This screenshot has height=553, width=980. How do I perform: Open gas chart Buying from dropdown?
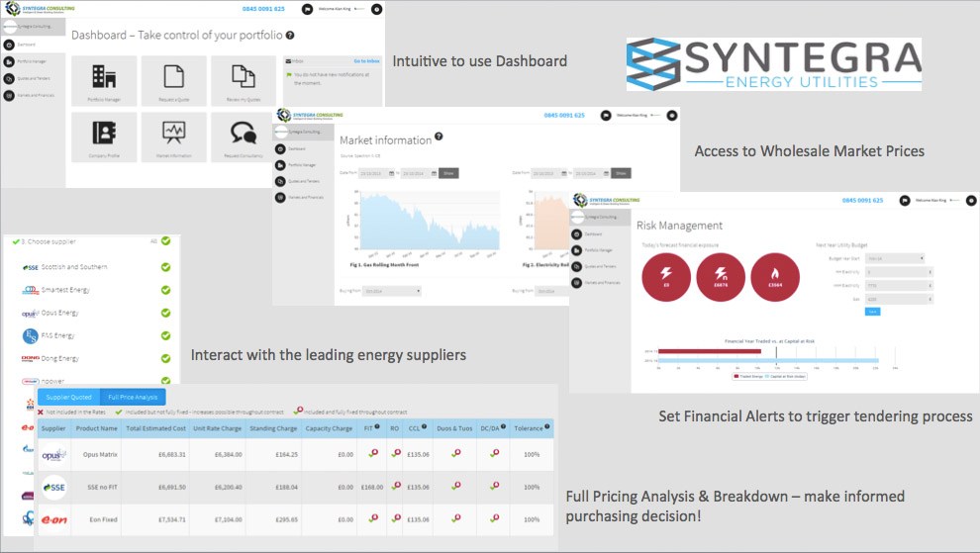point(393,291)
